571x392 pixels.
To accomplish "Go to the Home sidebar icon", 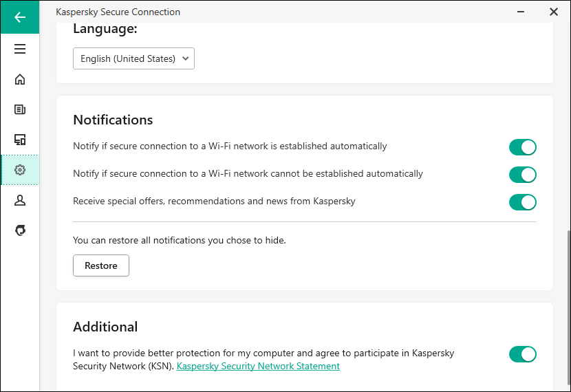I will [20, 79].
